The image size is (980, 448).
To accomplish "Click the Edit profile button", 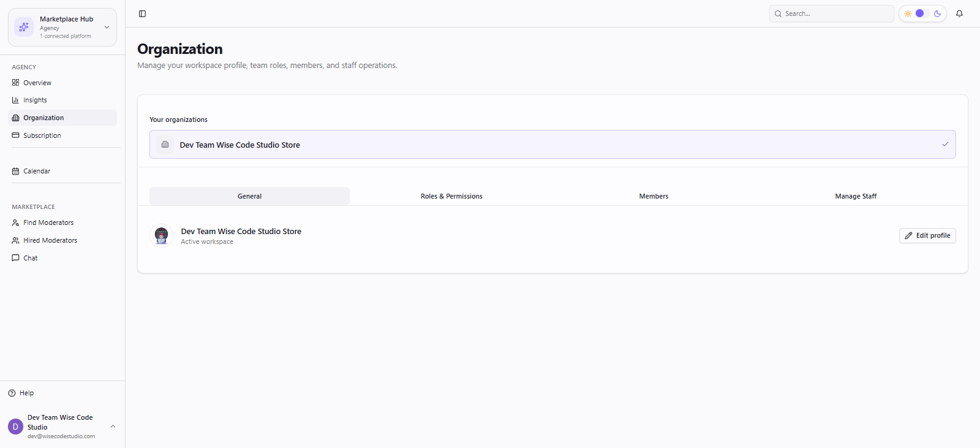I will tap(927, 235).
